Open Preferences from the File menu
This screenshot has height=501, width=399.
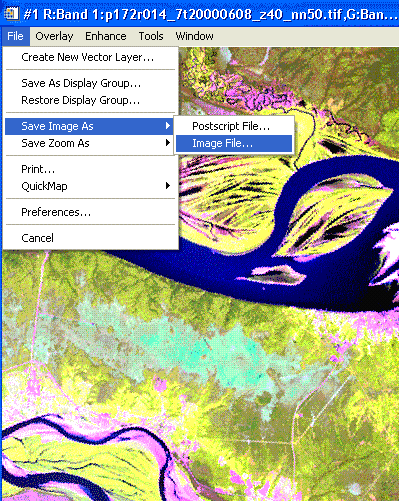tap(90, 212)
